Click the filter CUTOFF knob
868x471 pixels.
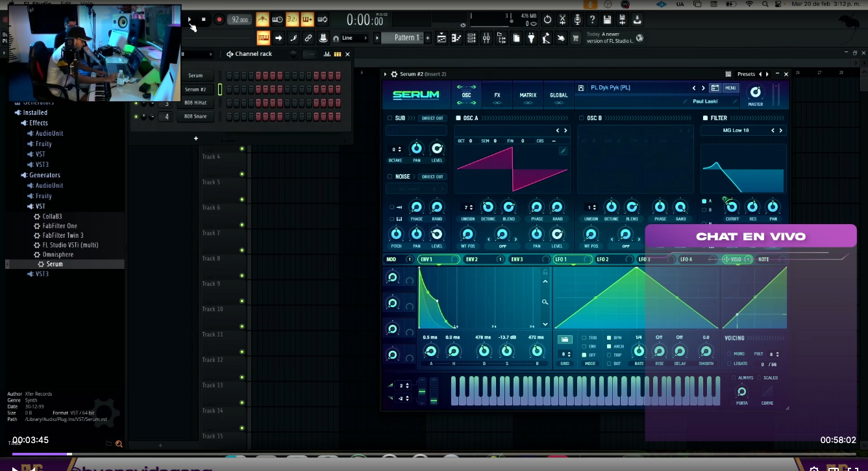732,207
